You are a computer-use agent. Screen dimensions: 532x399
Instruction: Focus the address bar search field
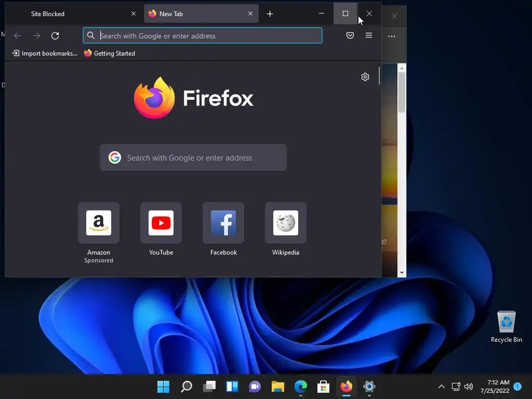(x=203, y=36)
